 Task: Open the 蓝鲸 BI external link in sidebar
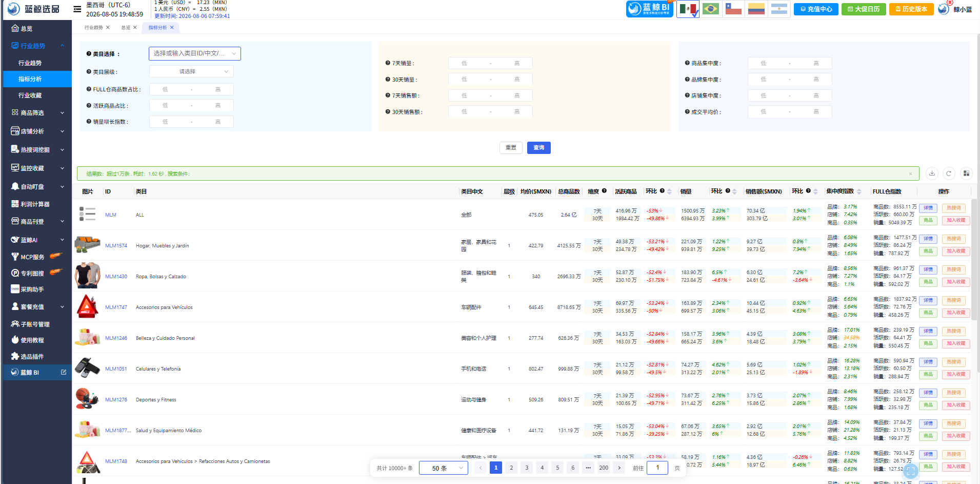pyautogui.click(x=64, y=372)
